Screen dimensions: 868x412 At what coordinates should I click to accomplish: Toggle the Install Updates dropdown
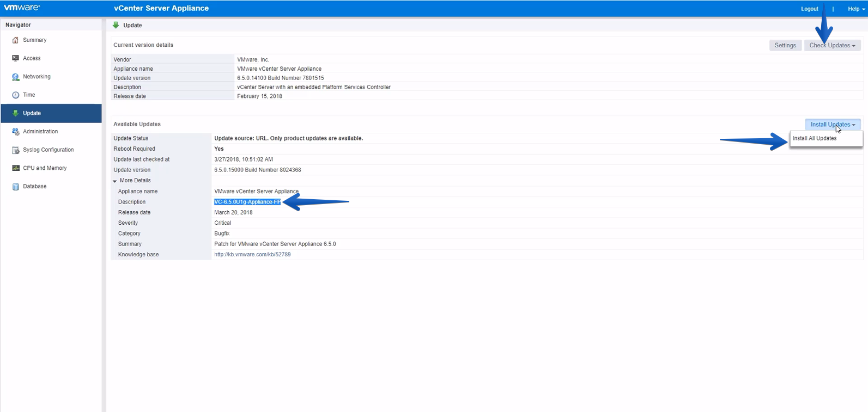pyautogui.click(x=833, y=125)
